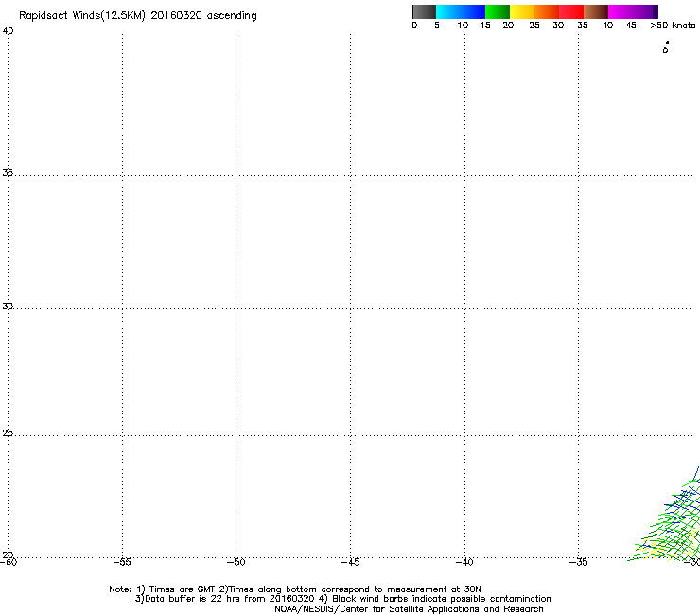The image size is (700, 615).
Task: Click the longitude label -55
Action: tap(122, 562)
